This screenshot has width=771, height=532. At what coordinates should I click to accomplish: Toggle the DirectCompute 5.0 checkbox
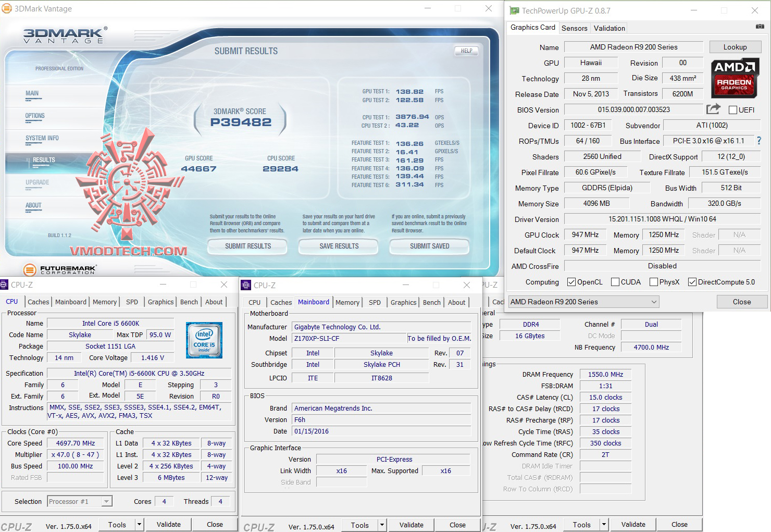pyautogui.click(x=692, y=282)
